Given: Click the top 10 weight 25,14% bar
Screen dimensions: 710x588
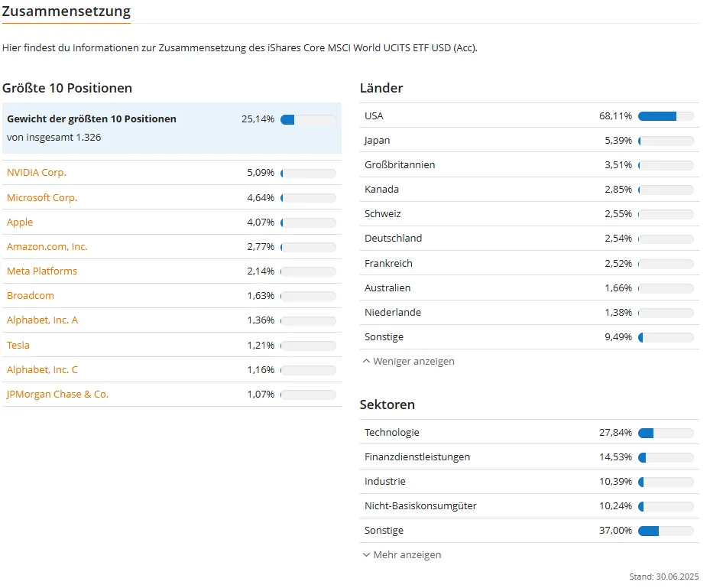Looking at the screenshot, I should [308, 119].
